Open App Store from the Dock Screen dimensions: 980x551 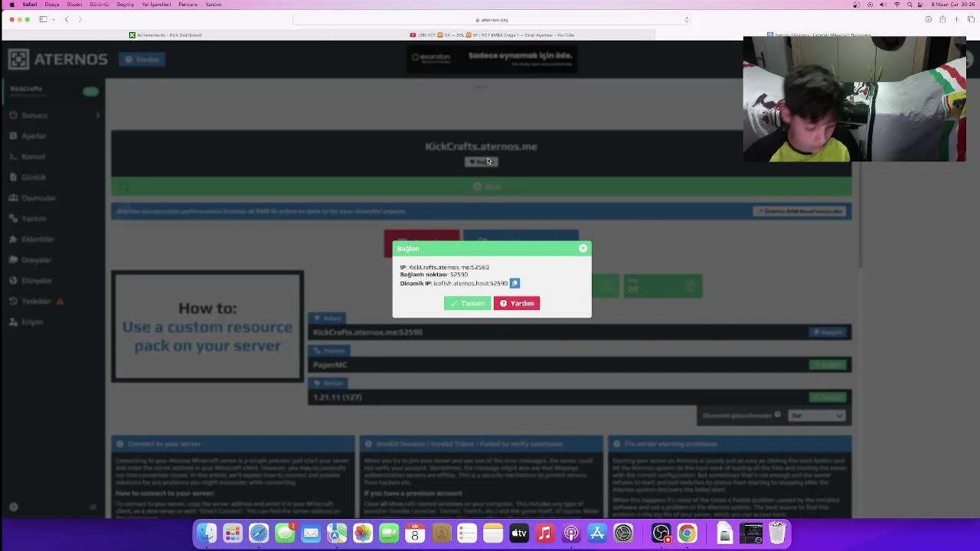point(597,533)
